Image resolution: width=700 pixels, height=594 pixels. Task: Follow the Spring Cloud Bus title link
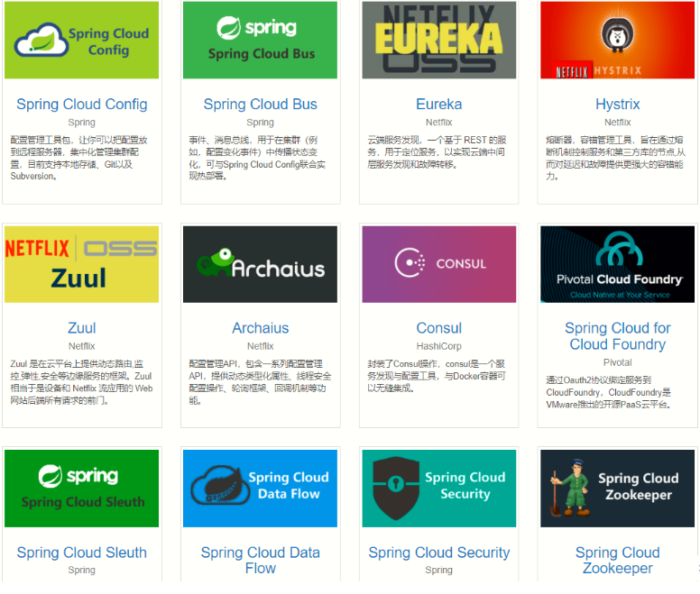coord(260,105)
